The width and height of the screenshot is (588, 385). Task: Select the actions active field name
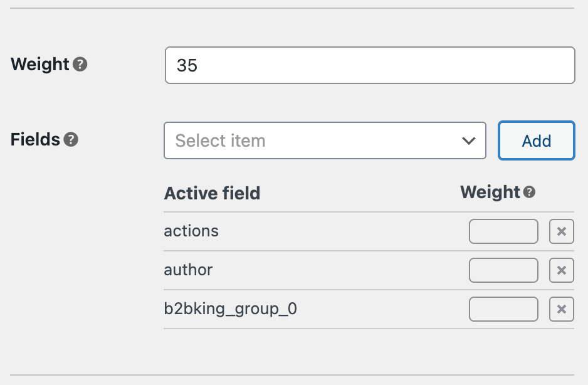click(x=191, y=231)
